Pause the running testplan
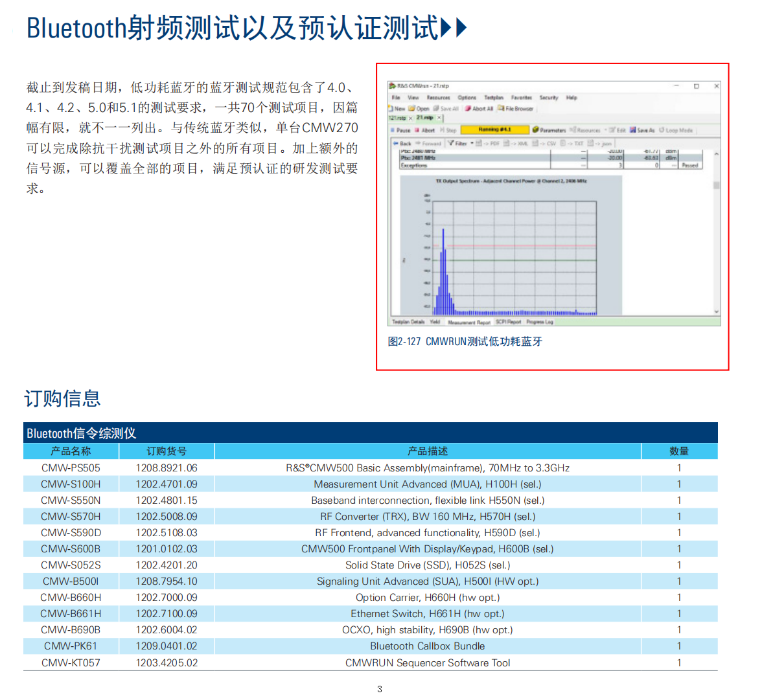Screen dimensions: 762x700 (x=401, y=130)
